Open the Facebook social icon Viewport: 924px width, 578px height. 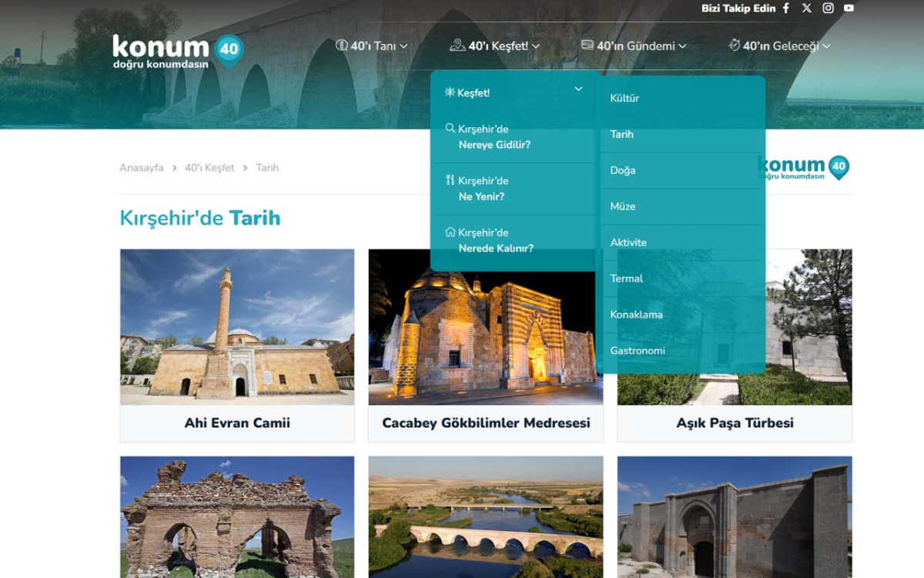click(786, 8)
